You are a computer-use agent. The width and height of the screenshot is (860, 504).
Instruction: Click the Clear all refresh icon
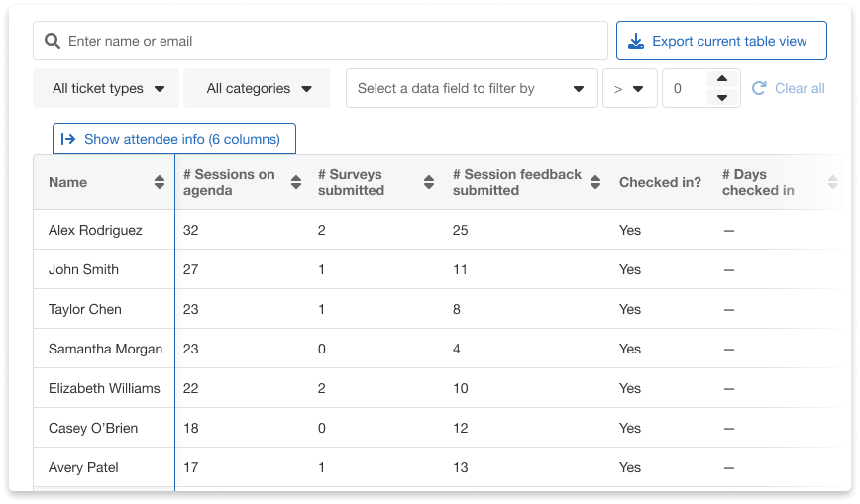coord(759,88)
